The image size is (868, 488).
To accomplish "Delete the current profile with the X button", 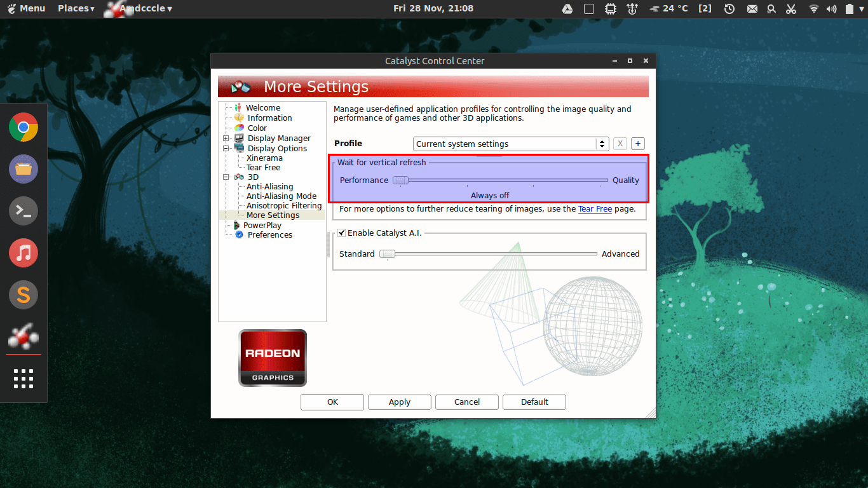I will (620, 143).
